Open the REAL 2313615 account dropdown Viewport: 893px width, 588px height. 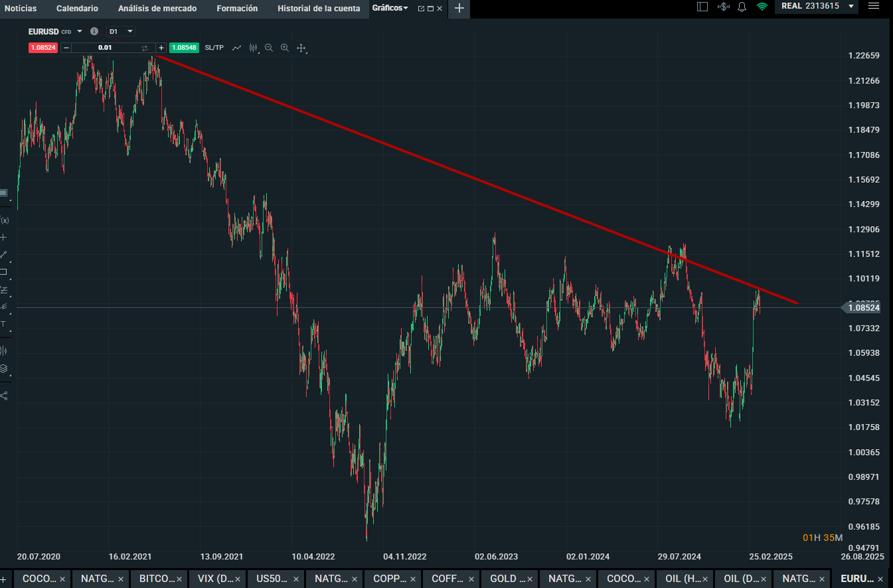[816, 7]
